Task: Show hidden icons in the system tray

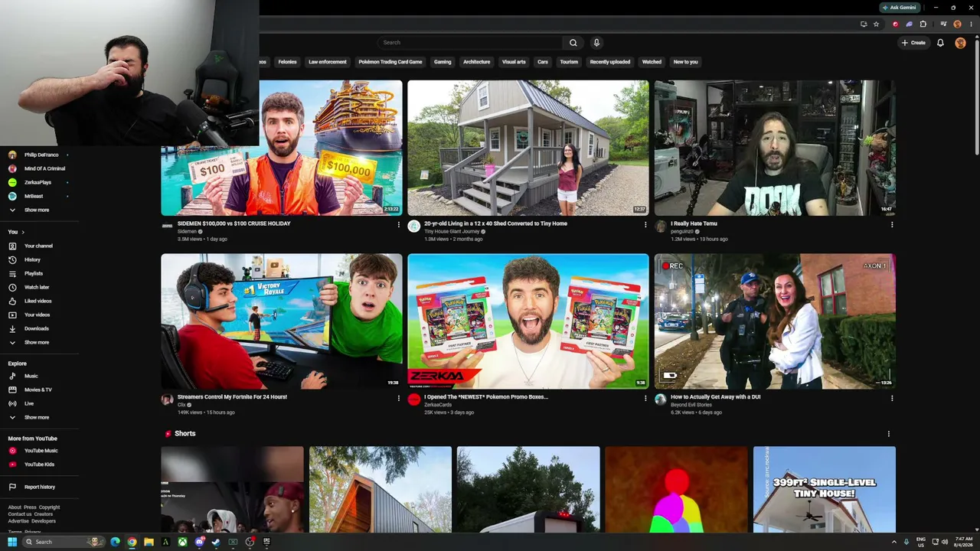Action: click(894, 542)
